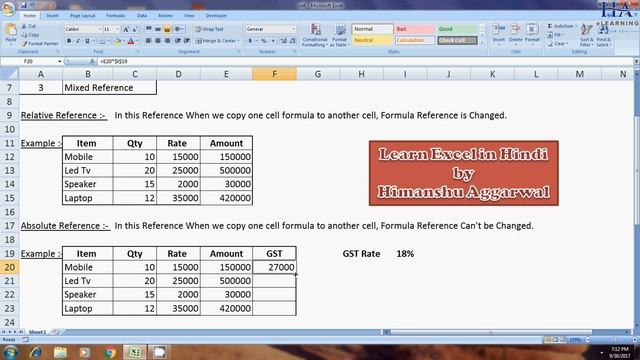Viewport: 640px width, 360px height.
Task: Decrease decimal places shown
Action: pyautogui.click(x=293, y=41)
